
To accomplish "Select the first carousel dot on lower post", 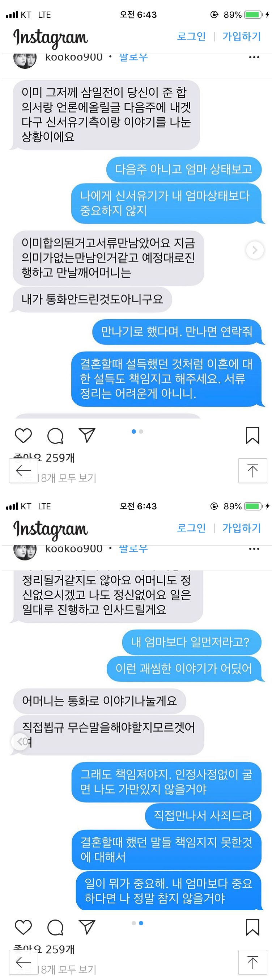I will coord(134,923).
